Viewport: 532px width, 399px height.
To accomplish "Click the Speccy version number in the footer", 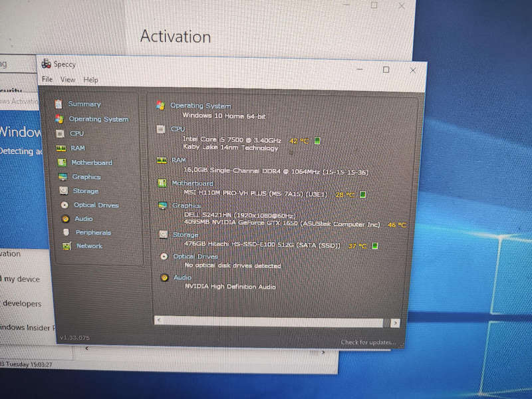I will click(74, 338).
